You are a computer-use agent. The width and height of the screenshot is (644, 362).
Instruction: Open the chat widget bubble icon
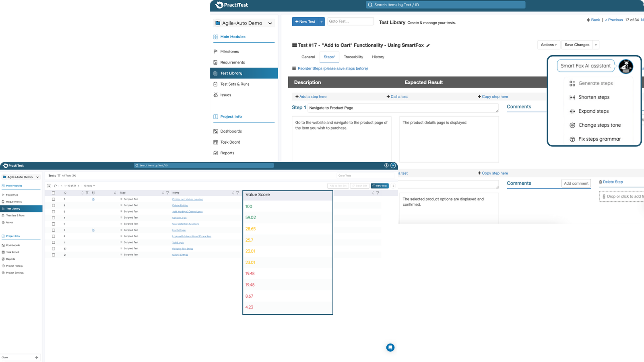(x=390, y=348)
